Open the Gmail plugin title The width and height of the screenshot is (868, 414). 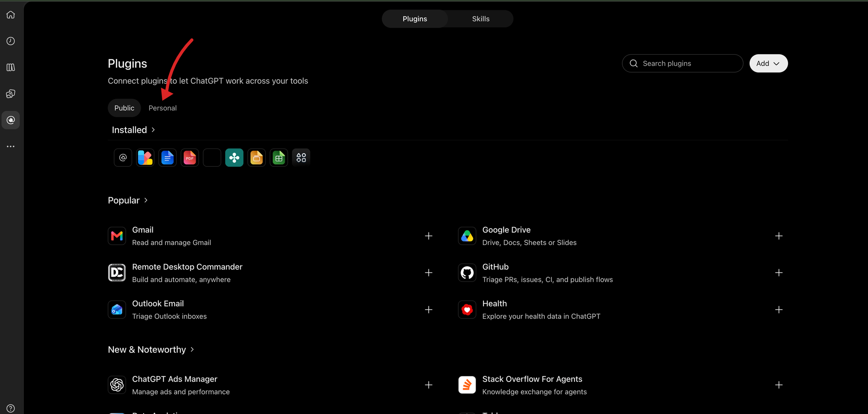(x=143, y=230)
